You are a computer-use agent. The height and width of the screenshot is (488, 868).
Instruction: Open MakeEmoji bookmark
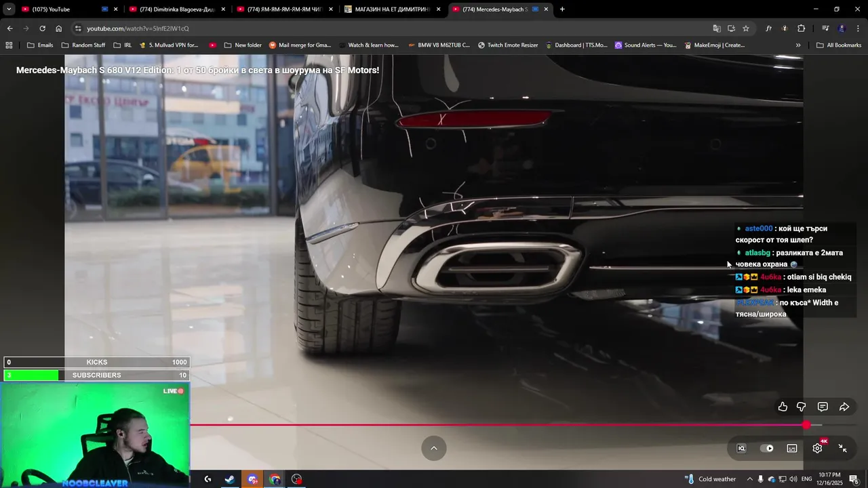point(715,45)
